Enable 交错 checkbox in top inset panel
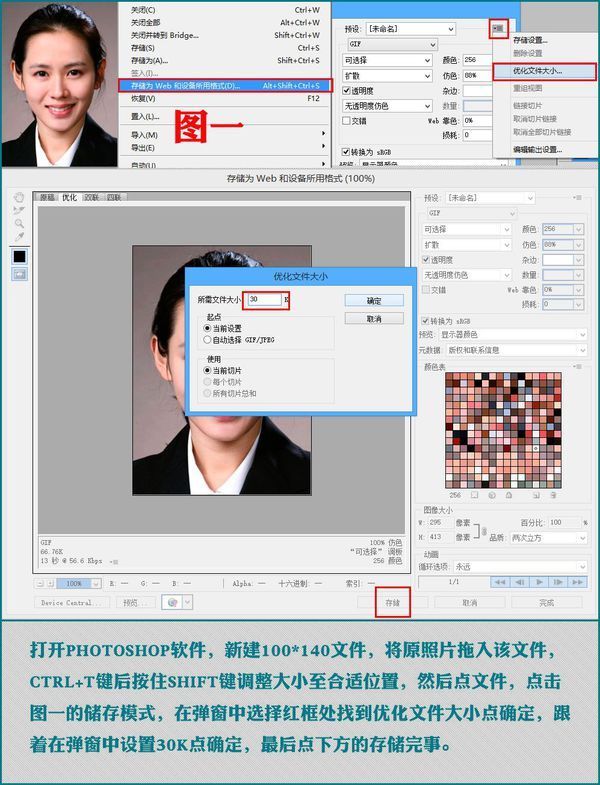 (346, 121)
